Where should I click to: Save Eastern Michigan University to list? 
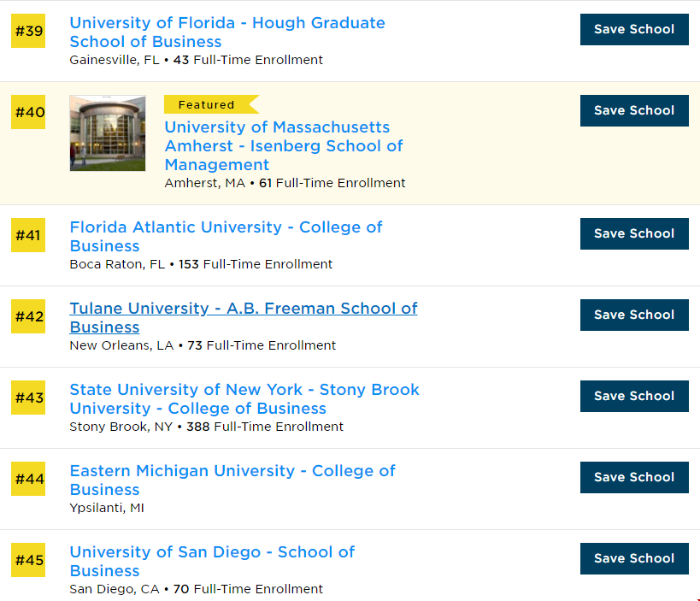point(634,478)
